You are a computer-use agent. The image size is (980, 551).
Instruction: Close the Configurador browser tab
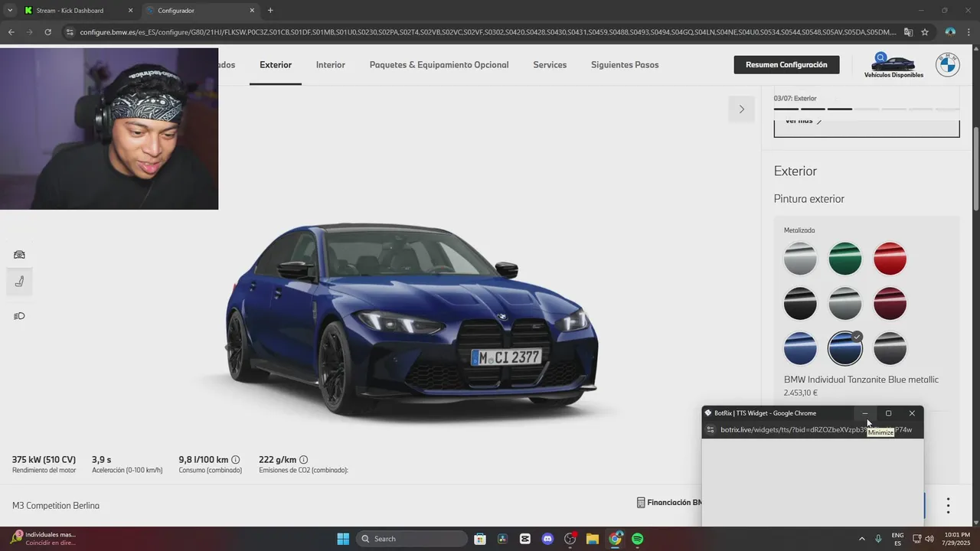point(252,11)
